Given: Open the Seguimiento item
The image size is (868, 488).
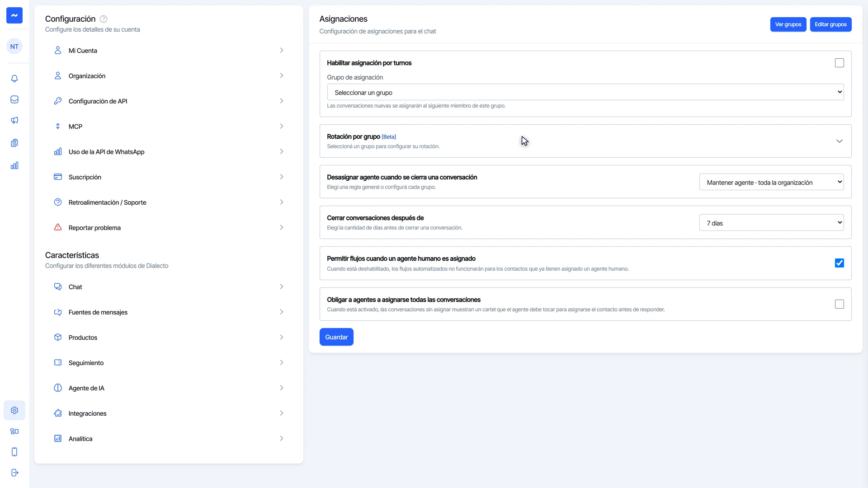Looking at the screenshot, I should [169, 363].
